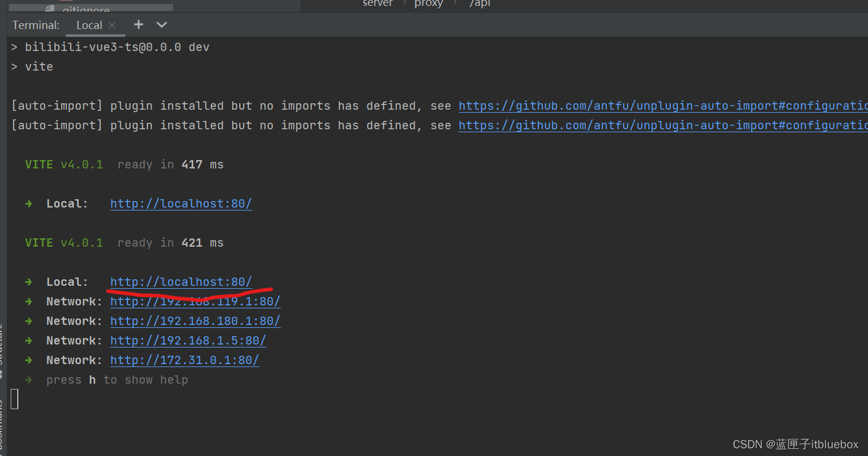Open the 172.31.0.1:80 network link

pyautogui.click(x=184, y=361)
